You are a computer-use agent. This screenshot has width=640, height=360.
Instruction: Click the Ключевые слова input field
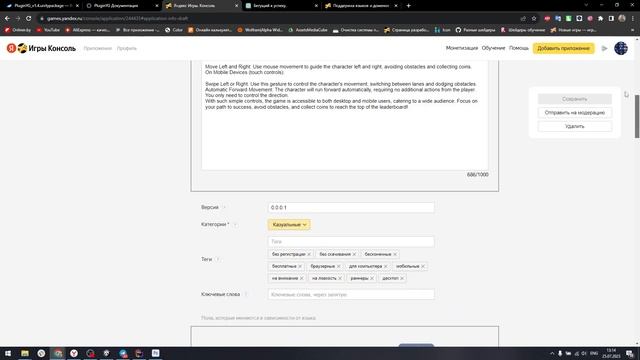coord(351,294)
